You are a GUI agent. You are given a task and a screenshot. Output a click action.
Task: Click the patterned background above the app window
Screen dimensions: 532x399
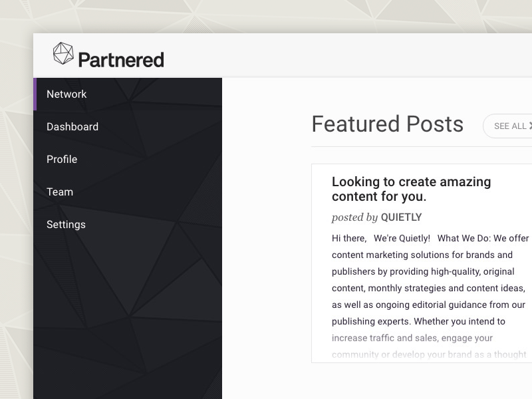coord(266,16)
